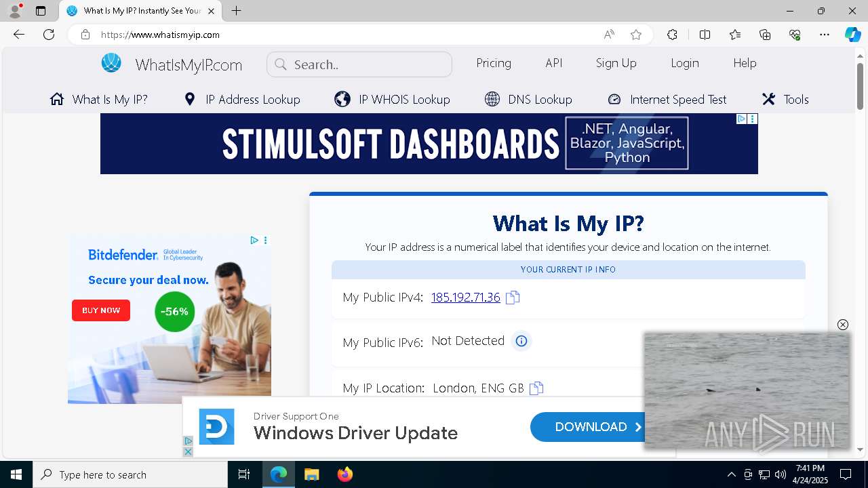Go to Login
This screenshot has height=488, width=868.
pos(685,63)
